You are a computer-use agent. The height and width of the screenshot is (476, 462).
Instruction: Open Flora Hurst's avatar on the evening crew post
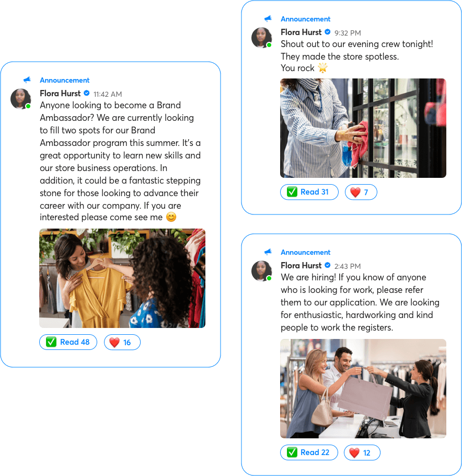[x=261, y=38]
